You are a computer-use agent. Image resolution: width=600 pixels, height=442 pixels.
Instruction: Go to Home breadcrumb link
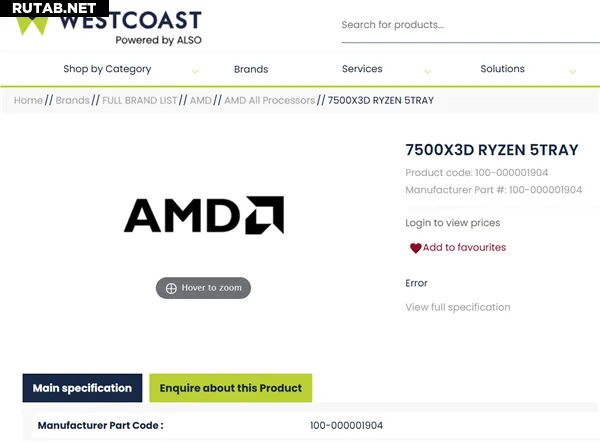tap(28, 100)
